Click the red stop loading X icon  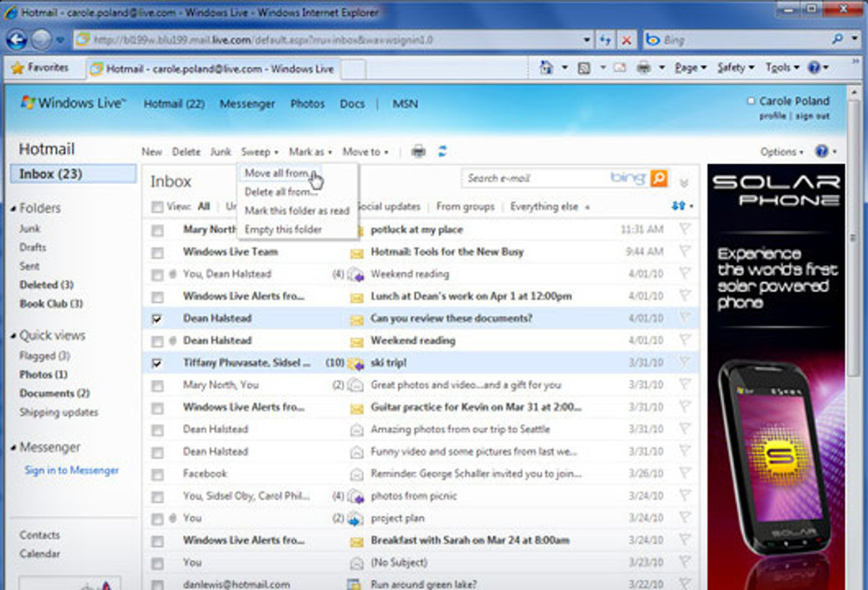(626, 41)
